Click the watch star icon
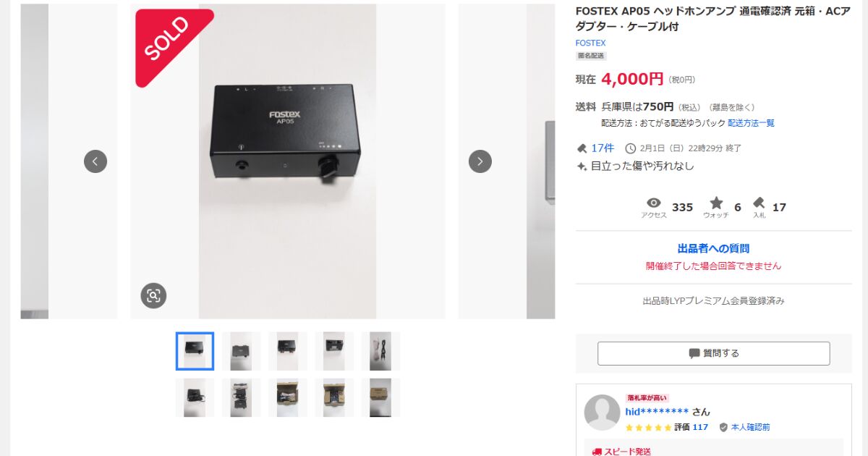 pyautogui.click(x=716, y=203)
